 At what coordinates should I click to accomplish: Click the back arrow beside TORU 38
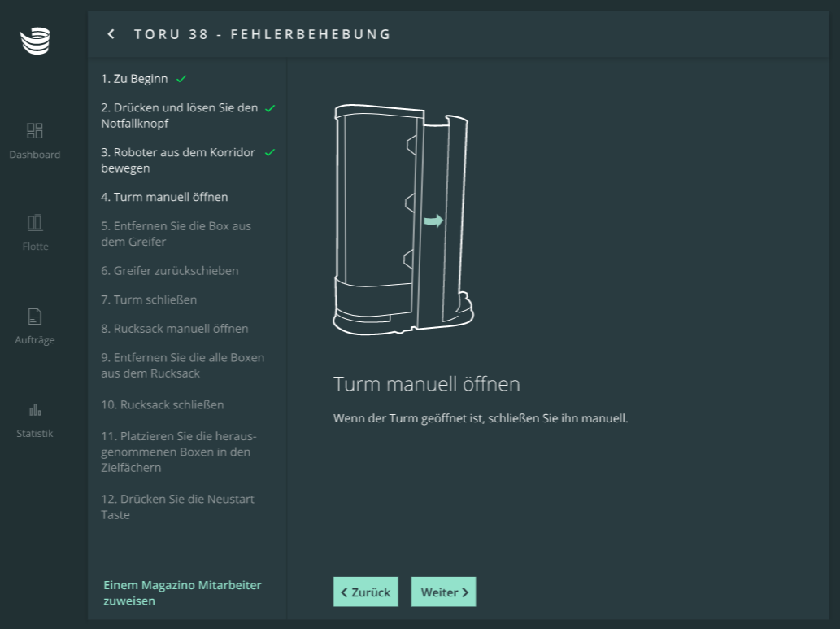tap(111, 34)
